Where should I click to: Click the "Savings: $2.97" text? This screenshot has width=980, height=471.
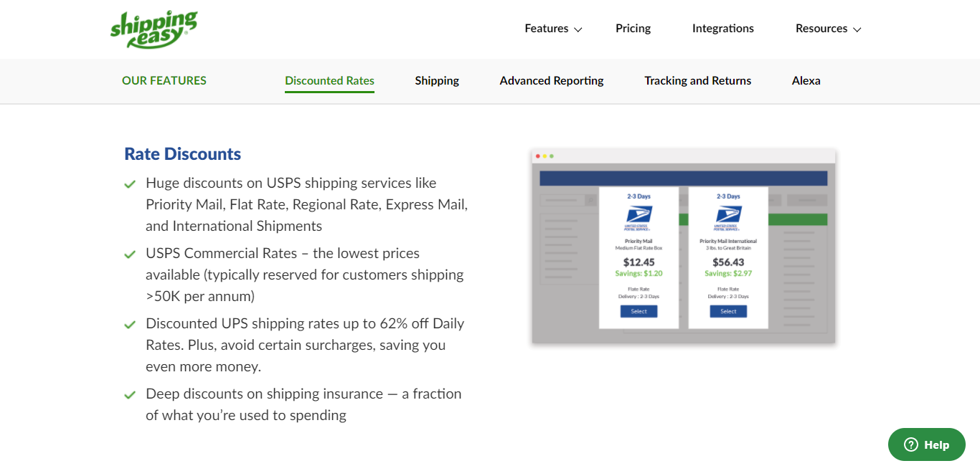click(x=728, y=274)
